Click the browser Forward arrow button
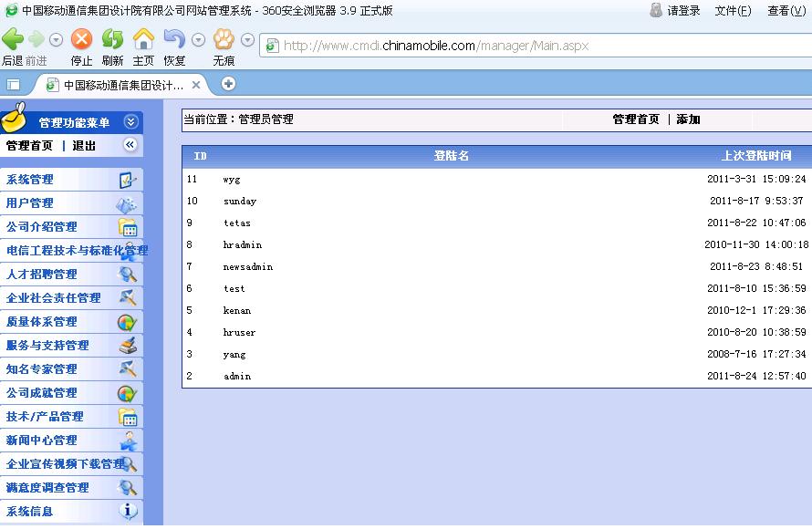The width and height of the screenshot is (812, 529). (x=36, y=39)
